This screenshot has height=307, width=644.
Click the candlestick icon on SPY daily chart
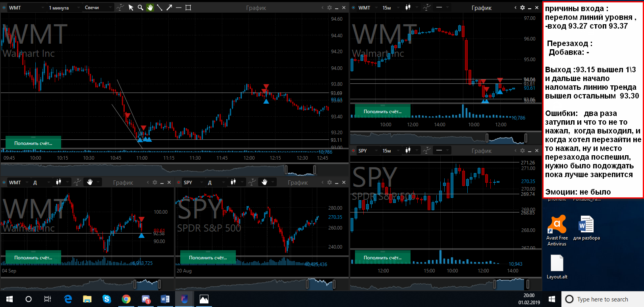click(x=233, y=182)
